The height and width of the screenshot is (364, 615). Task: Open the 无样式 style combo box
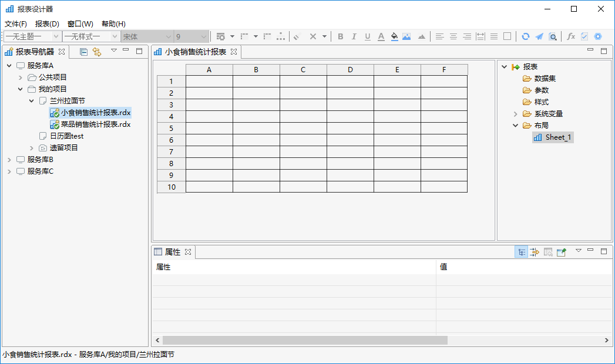(x=91, y=36)
